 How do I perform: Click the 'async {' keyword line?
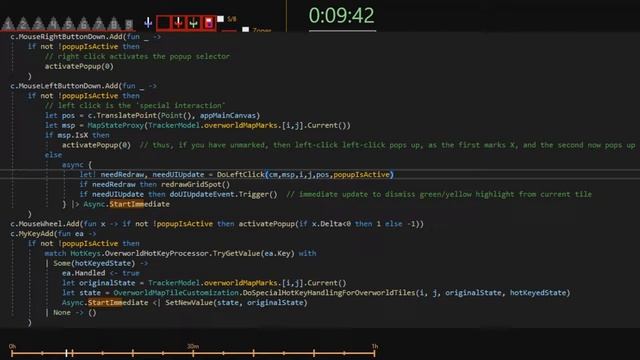77,165
